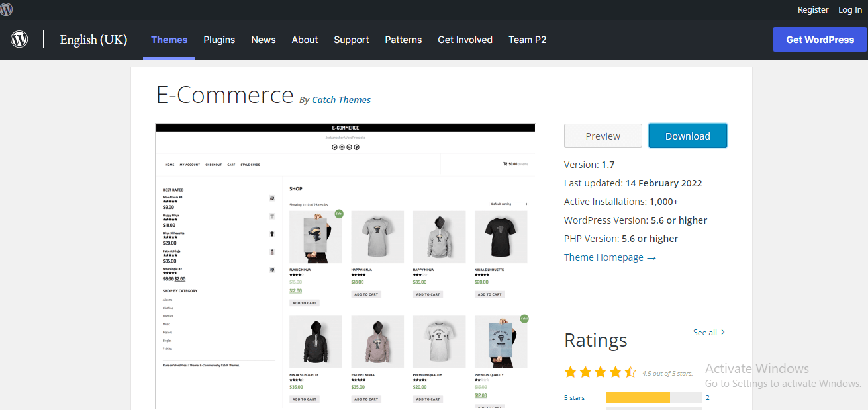
Task: Click the half-filled fifth rating star
Action: [630, 372]
